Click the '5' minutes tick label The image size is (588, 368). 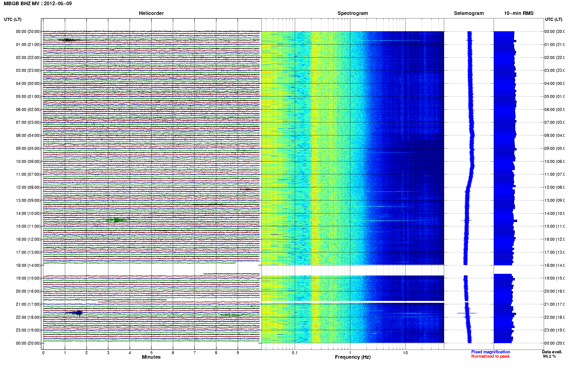click(151, 353)
